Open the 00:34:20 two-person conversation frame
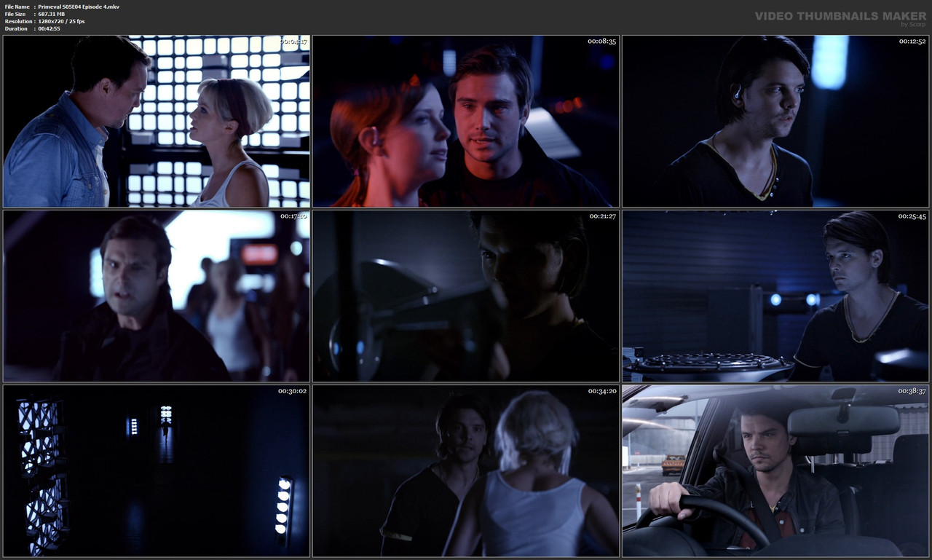Screen dimensions: 932x560 coord(465,470)
